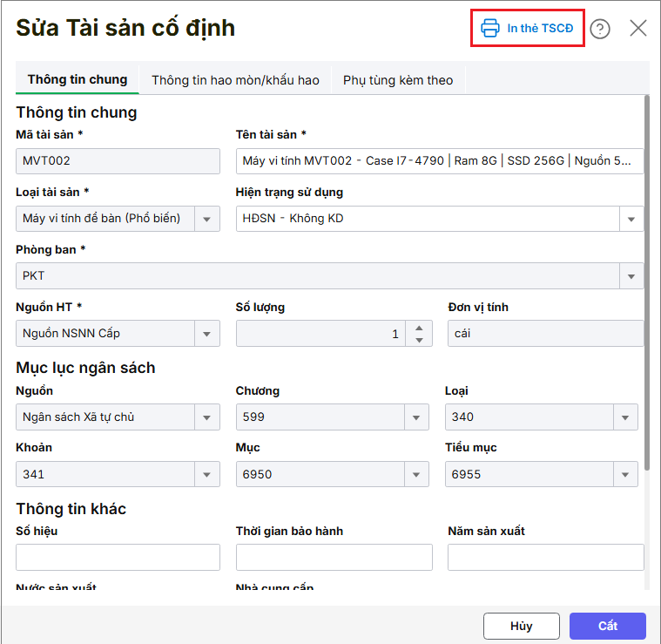661x644 pixels.
Task: Click the vertical scrollbar of the form
Action: tap(647, 282)
